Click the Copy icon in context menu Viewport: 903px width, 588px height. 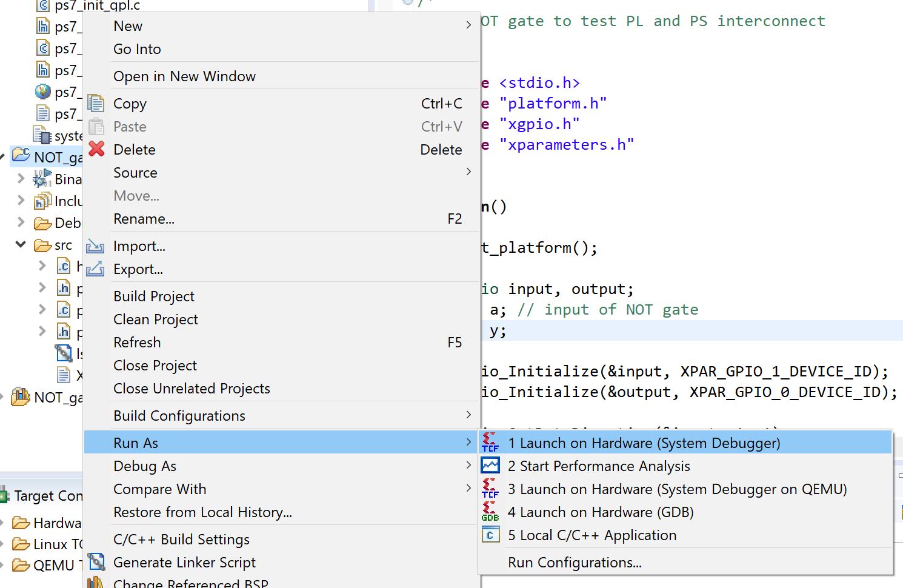click(x=96, y=104)
